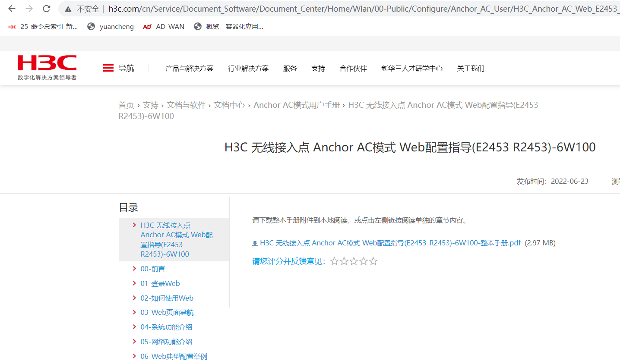This screenshot has height=364, width=620.
Task: Click the 目录 heading
Action: (x=129, y=208)
